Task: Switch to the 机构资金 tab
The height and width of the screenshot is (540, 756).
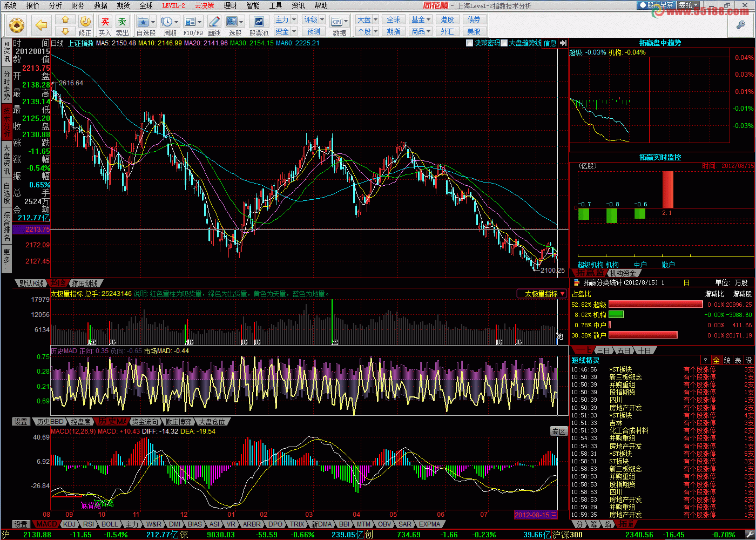Action: pyautogui.click(x=623, y=273)
